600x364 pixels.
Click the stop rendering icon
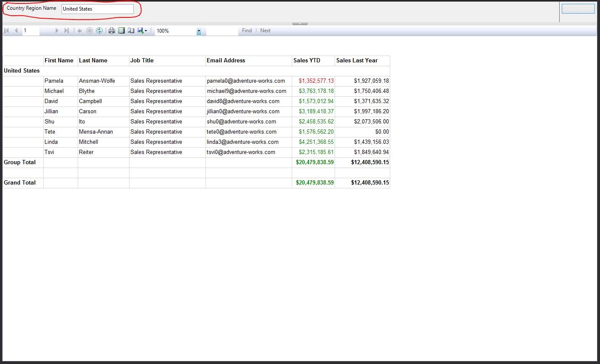click(x=89, y=31)
